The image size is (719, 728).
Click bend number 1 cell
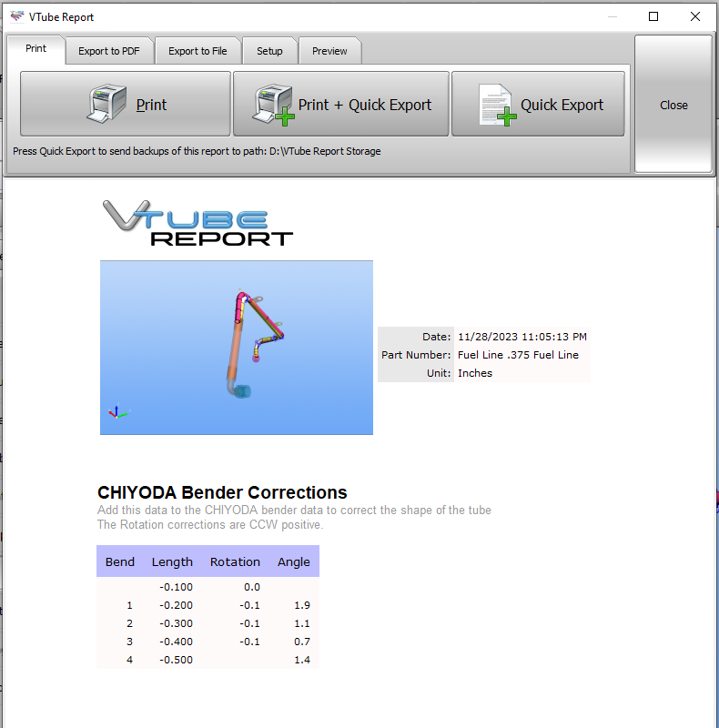(129, 605)
